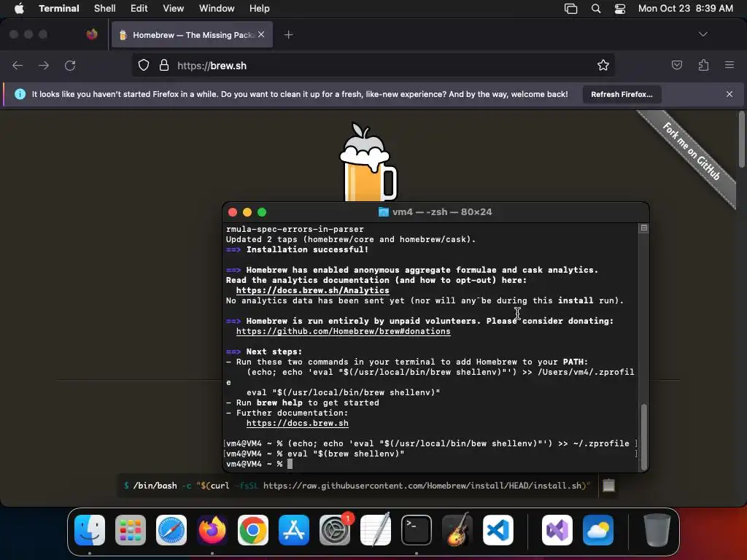
Task: Open the weather cloud app in the Dock
Action: (598, 530)
